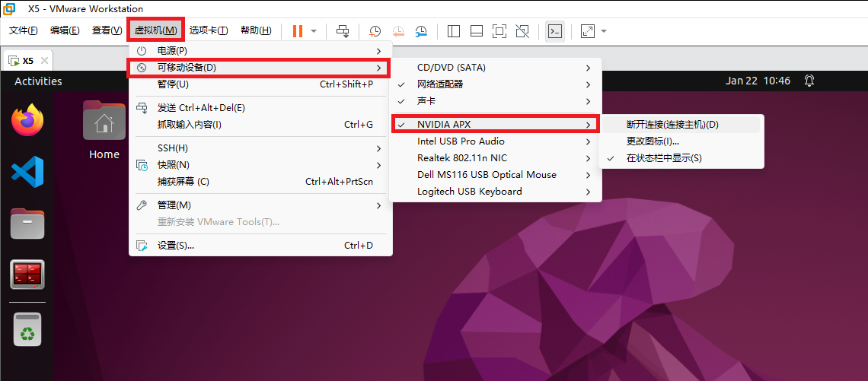868x381 pixels.
Task: Toggle the checked 网络适配器 device entry
Action: coord(439,84)
